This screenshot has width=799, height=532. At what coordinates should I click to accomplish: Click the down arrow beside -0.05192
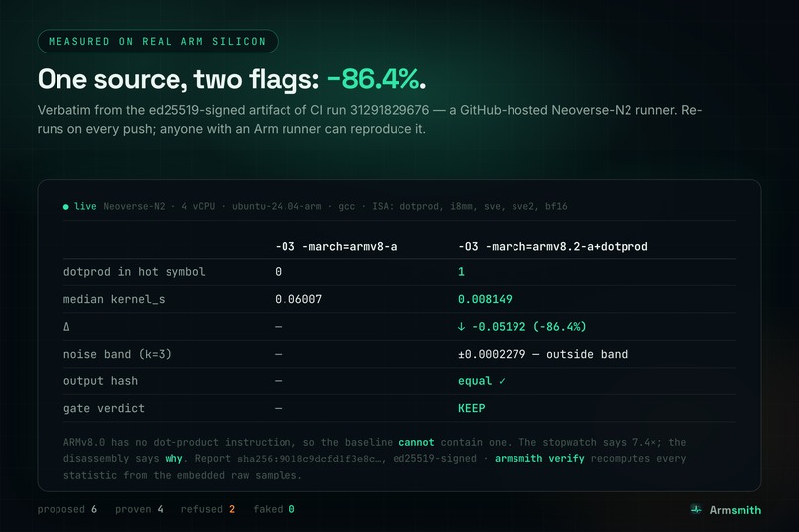point(461,326)
